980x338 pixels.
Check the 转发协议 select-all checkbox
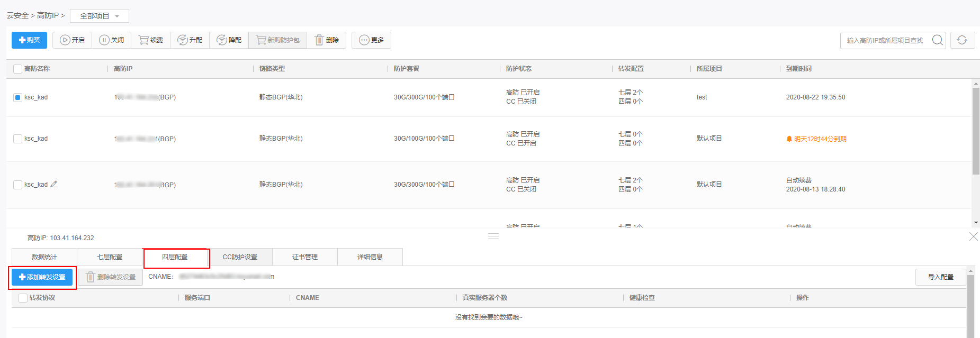23,298
